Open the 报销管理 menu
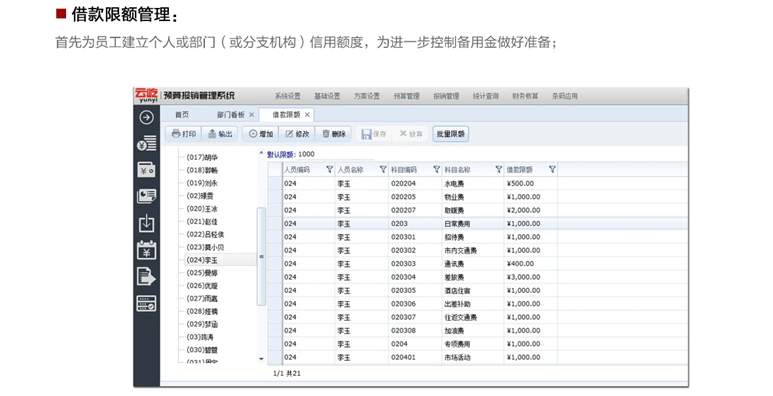Image resolution: width=773 pixels, height=396 pixels. tap(446, 96)
